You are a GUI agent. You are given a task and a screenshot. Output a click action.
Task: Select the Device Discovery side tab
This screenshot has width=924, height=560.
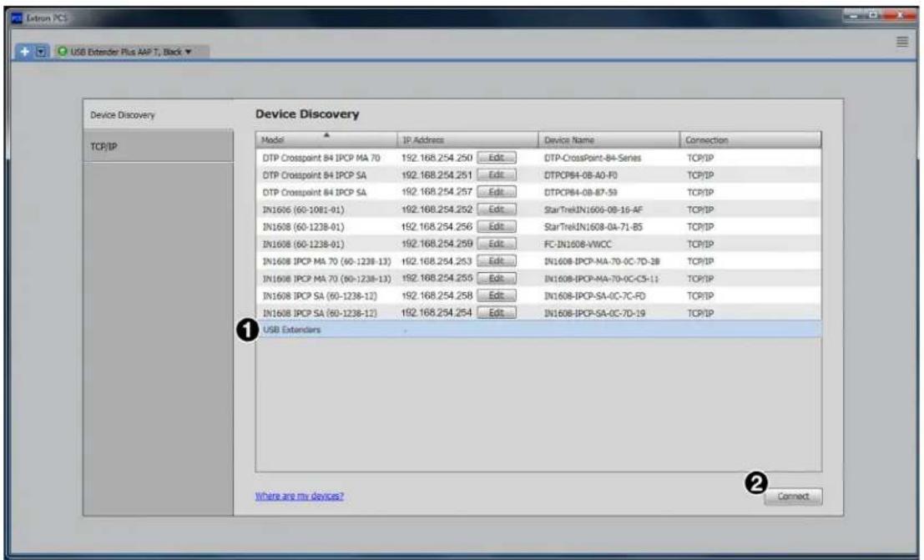coord(158,115)
